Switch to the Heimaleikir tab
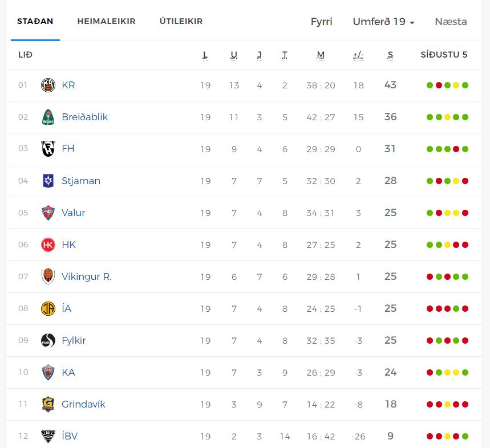This screenshot has width=490, height=448. click(106, 21)
